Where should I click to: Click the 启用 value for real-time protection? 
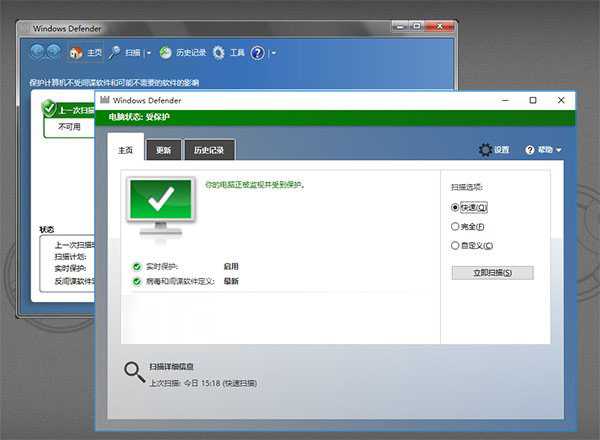pyautogui.click(x=231, y=266)
